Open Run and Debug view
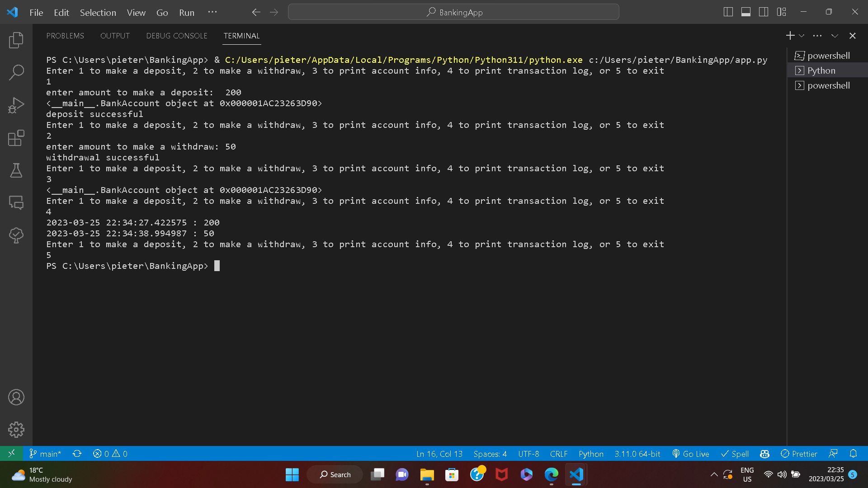The height and width of the screenshot is (488, 868). pos(16,105)
